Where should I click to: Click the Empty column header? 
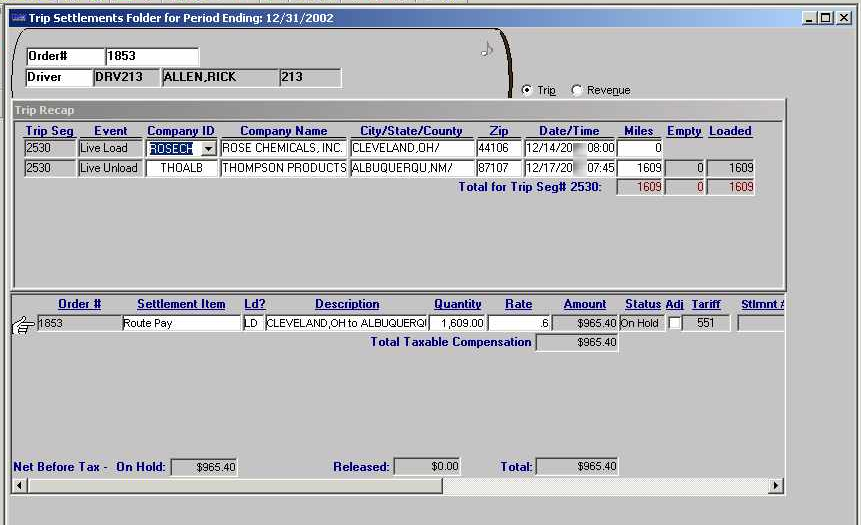coord(684,131)
